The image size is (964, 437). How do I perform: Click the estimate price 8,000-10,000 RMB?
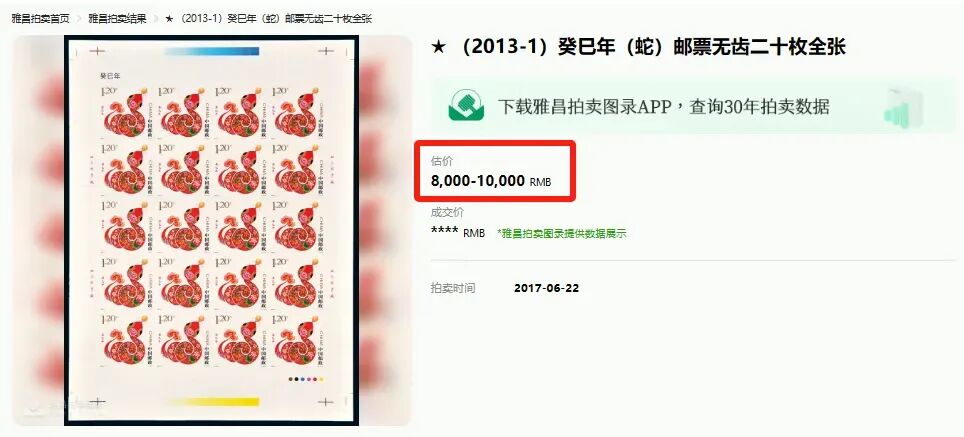click(x=491, y=181)
